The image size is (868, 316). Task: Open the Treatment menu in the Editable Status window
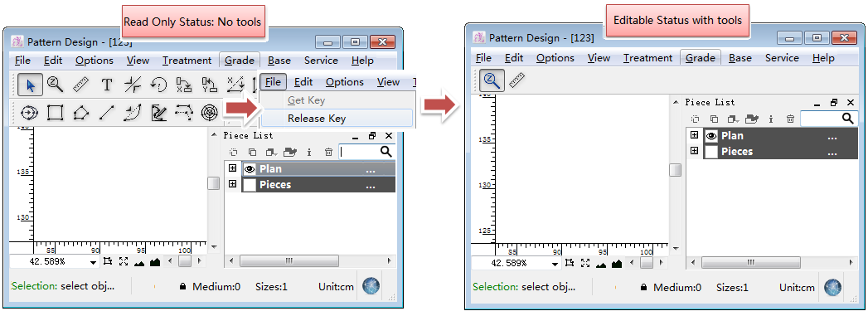[647, 57]
